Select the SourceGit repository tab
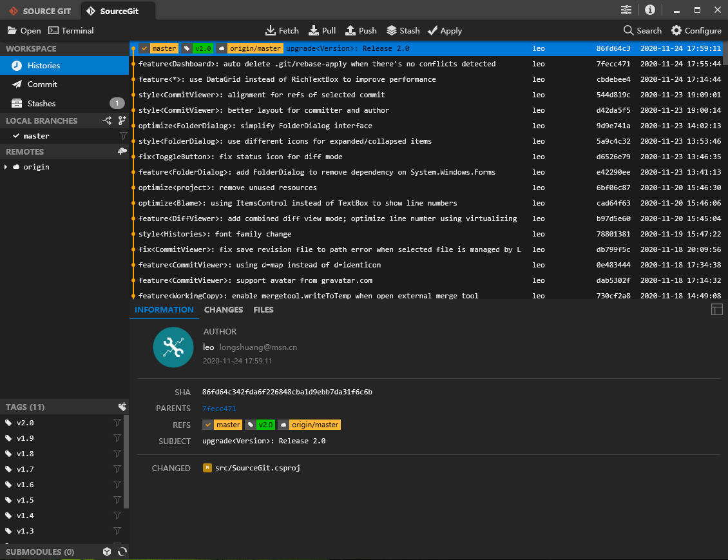728x560 pixels. (x=118, y=11)
